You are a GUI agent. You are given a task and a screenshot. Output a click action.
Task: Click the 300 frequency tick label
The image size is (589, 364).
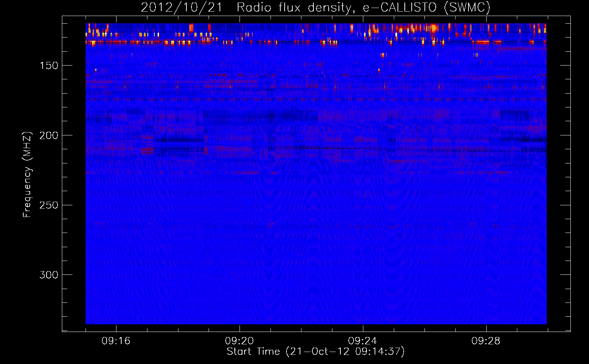pyautogui.click(x=49, y=275)
